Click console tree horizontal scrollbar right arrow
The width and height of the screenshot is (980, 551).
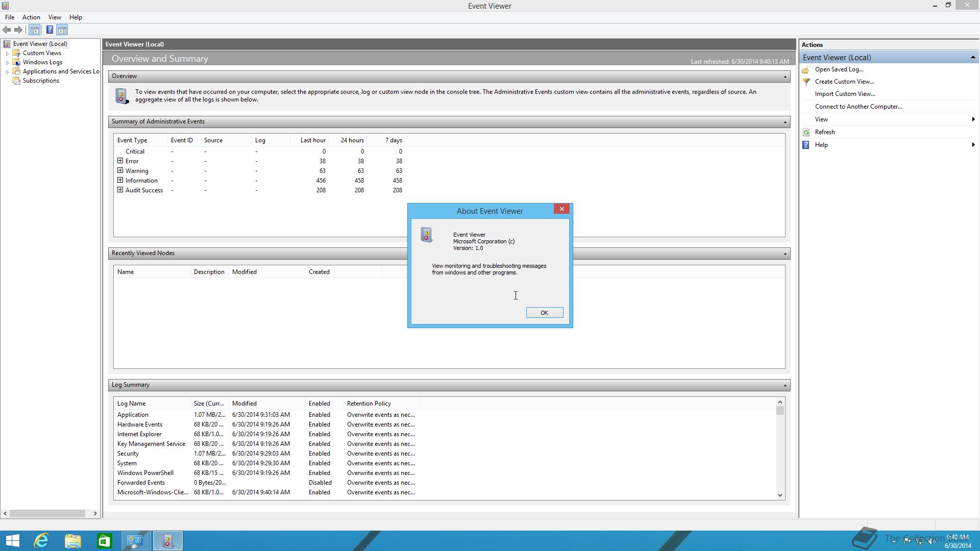pyautogui.click(x=95, y=513)
